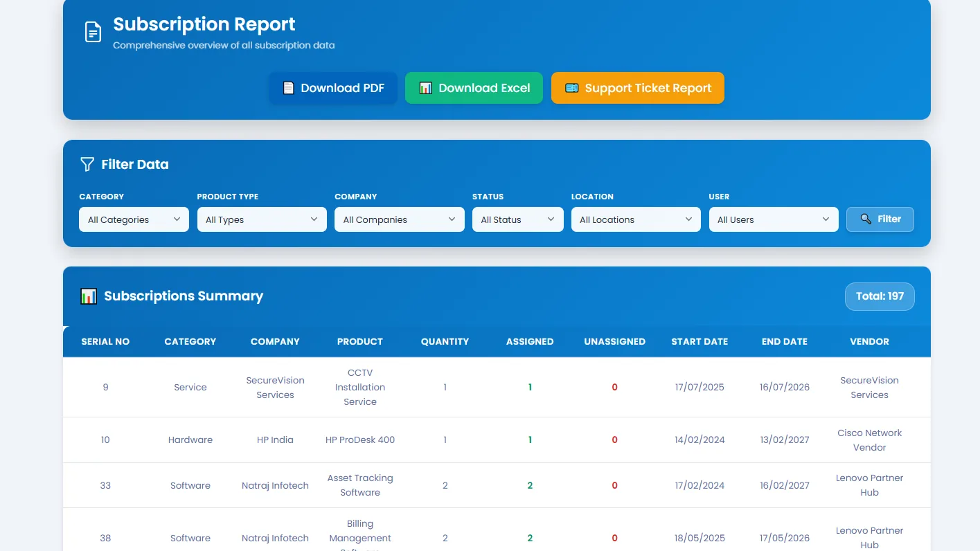
Task: Click the Subscriptions Summary heading
Action: (184, 296)
